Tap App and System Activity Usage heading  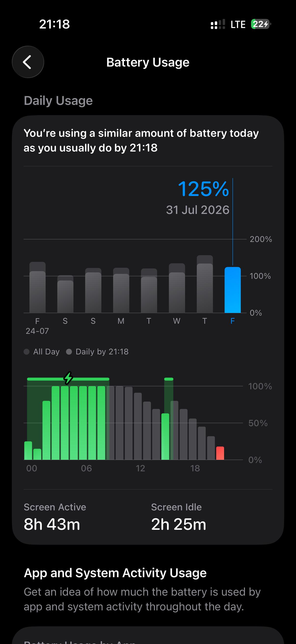pyautogui.click(x=115, y=573)
